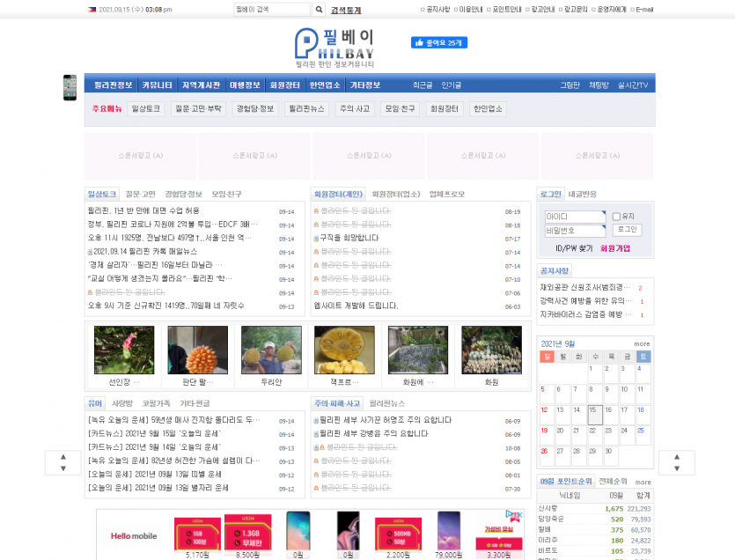The height and width of the screenshot is (560, 735).
Task: Click the smartphone icon beside navigation bar
Action: (70, 87)
